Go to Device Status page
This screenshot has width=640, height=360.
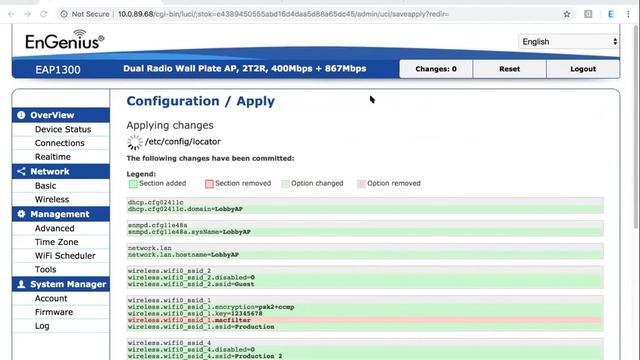click(x=63, y=129)
